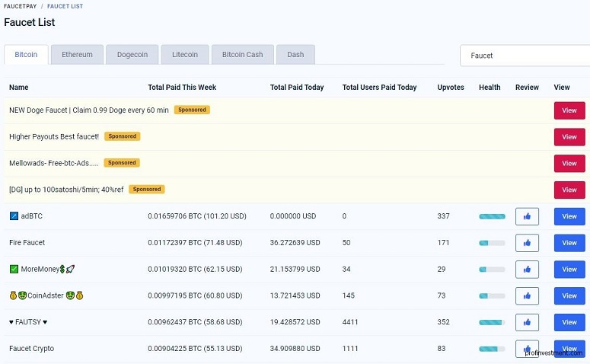The height and width of the screenshot is (364, 590).
Task: Click 0.00904225 BTC (55.13 USD) value
Action: [x=195, y=349]
